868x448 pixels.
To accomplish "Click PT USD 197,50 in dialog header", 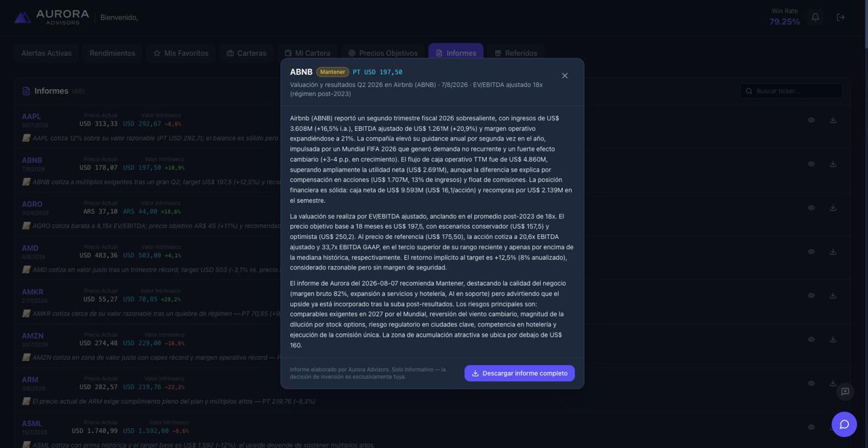I will tap(377, 72).
